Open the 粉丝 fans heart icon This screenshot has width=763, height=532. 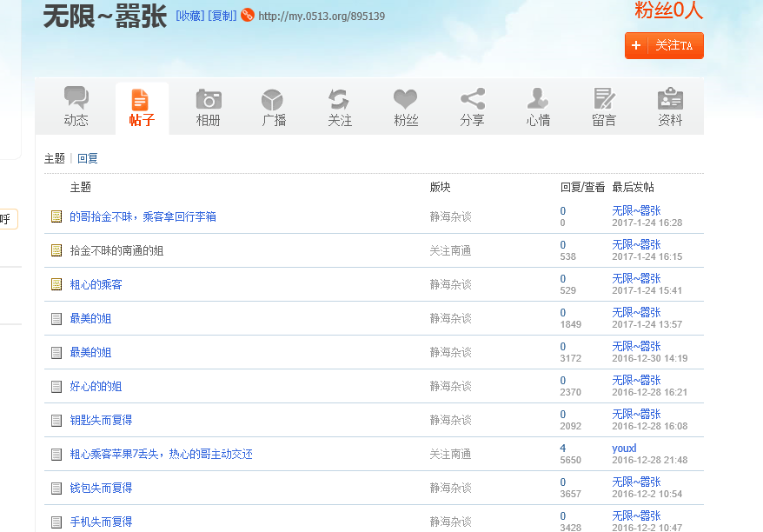point(406,99)
